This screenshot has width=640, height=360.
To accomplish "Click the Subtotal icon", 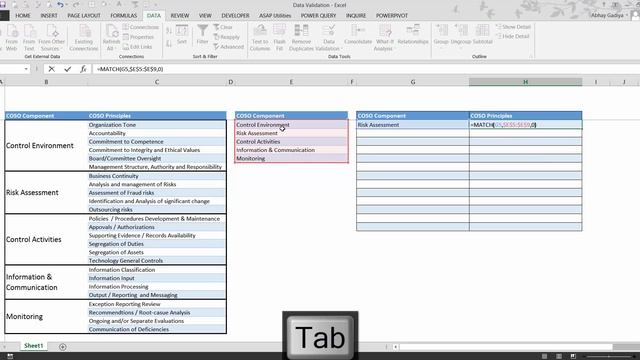I will [x=482, y=35].
